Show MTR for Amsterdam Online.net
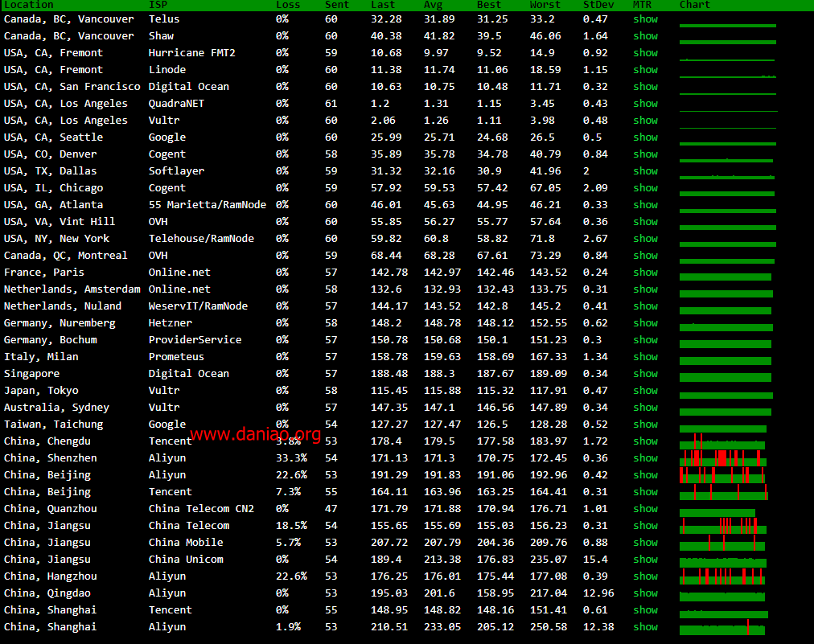The height and width of the screenshot is (644, 814). coord(645,289)
